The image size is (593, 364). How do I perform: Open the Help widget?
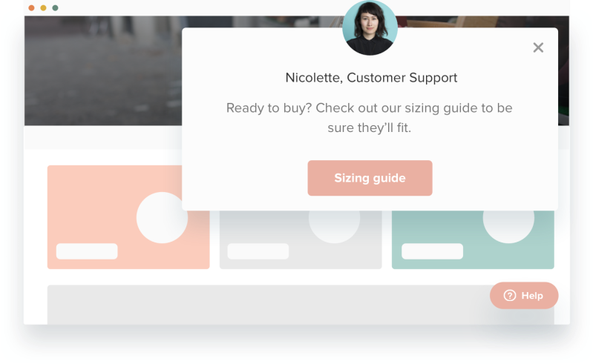click(524, 295)
